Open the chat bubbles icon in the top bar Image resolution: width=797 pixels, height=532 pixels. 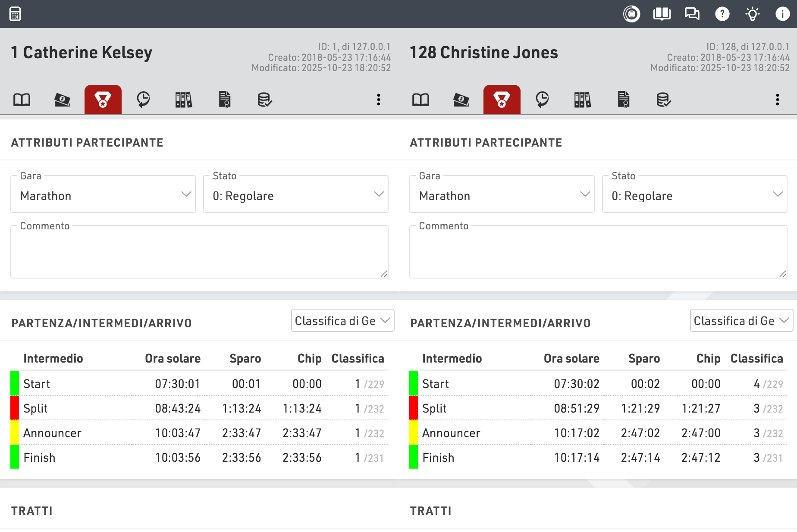coord(692,14)
